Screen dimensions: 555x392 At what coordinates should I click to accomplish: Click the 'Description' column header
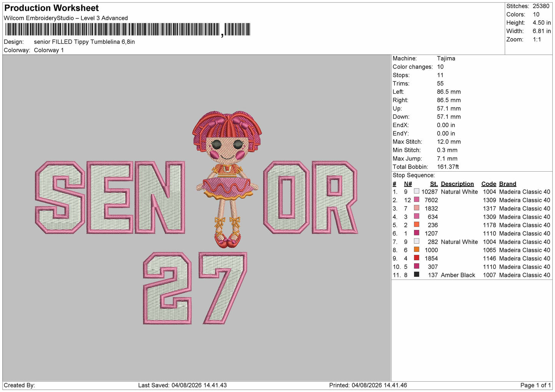pyautogui.click(x=457, y=184)
